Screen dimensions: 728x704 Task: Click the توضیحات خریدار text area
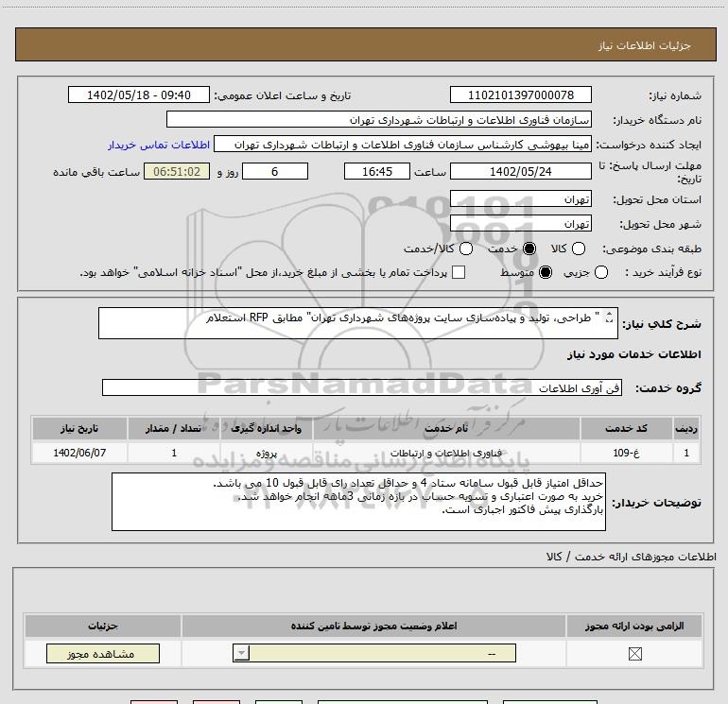coord(358,502)
